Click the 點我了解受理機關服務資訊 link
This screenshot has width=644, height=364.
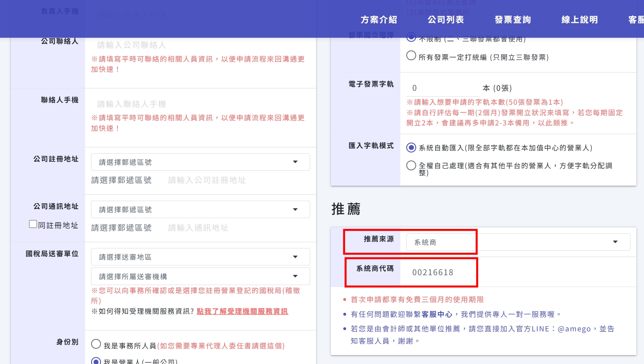[242, 311]
